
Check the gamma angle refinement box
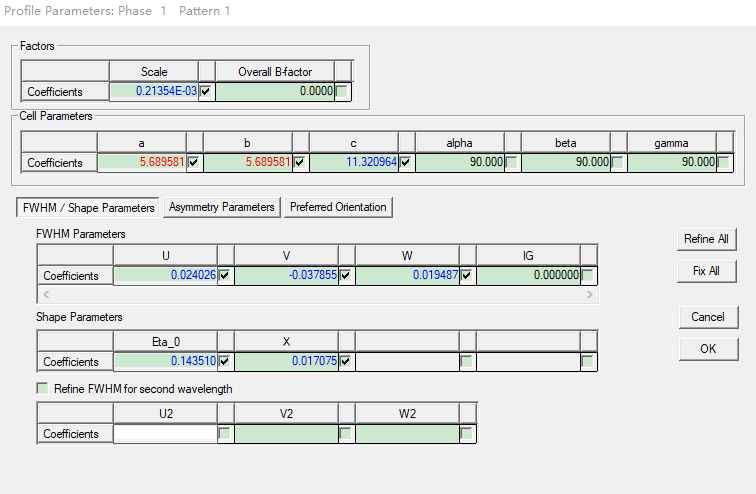pos(724,162)
